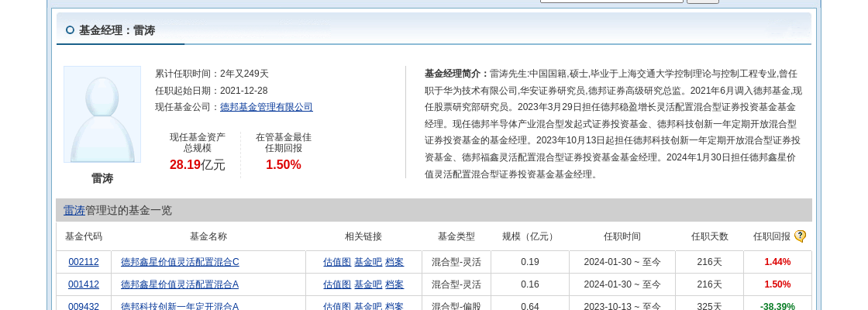This screenshot has width=868, height=310.
Task: Click the 基金代码 column header
Action: (84, 236)
